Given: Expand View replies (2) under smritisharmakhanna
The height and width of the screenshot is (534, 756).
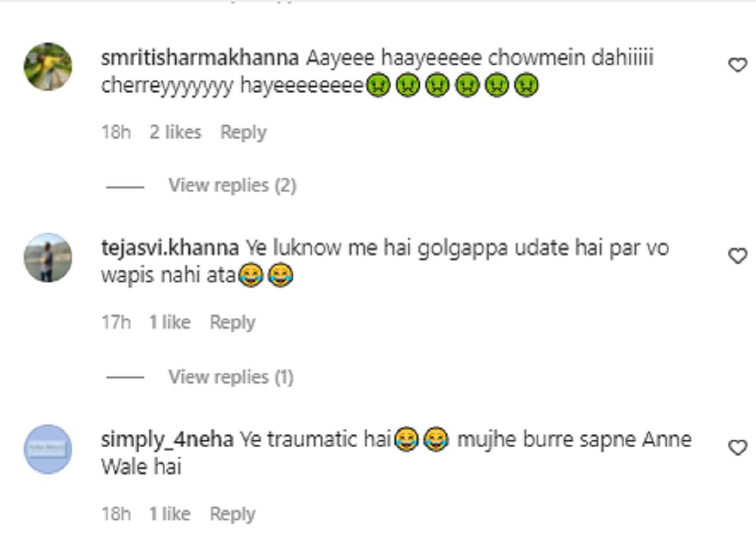Looking at the screenshot, I should pyautogui.click(x=232, y=185).
